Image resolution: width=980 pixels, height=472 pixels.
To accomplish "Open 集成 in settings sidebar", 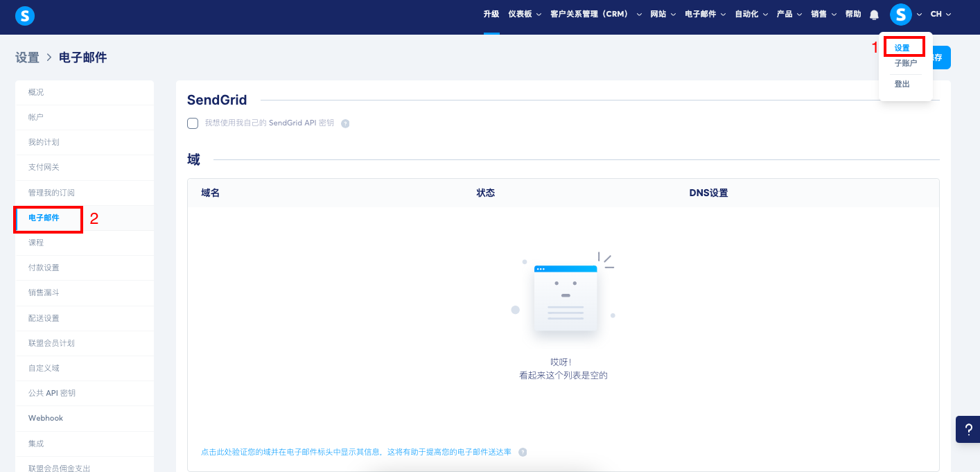I will 85,443.
